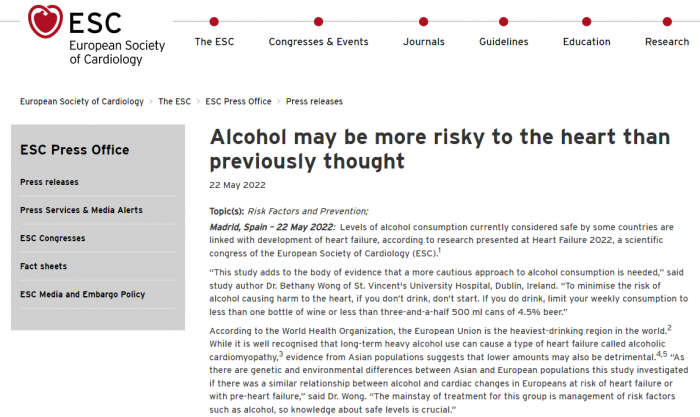Open Press releases in the sidebar
Viewport: 700px width, 417px height.
pos(49,182)
